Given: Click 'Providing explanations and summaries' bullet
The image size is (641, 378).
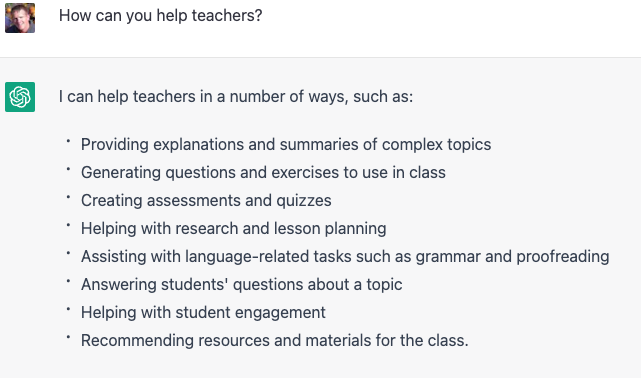Looking at the screenshot, I should pyautogui.click(x=286, y=145).
